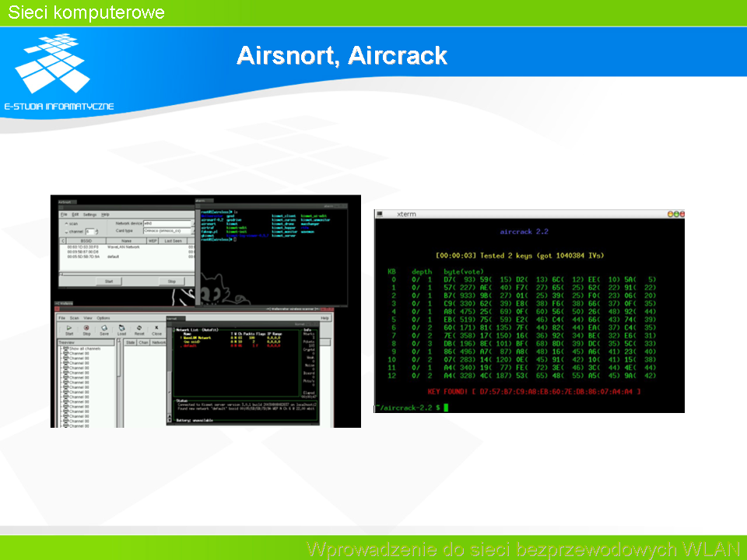Open the File menu in AirSnort

(x=64, y=215)
